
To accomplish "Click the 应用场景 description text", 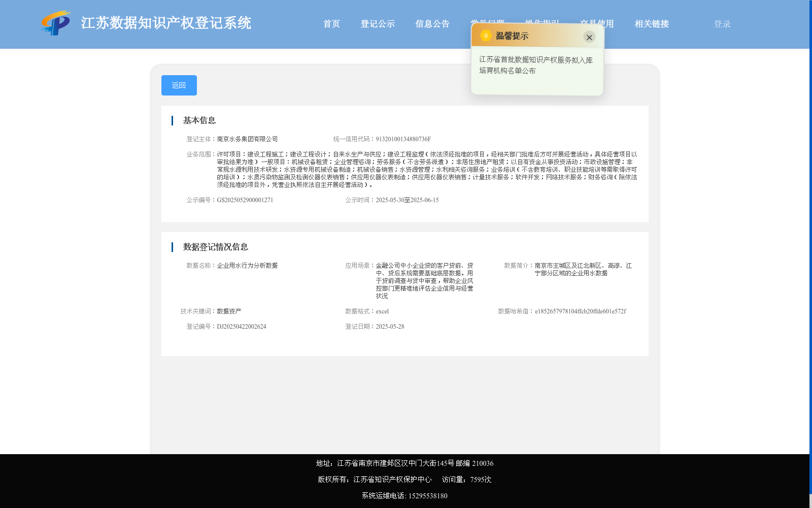I will click(x=424, y=280).
